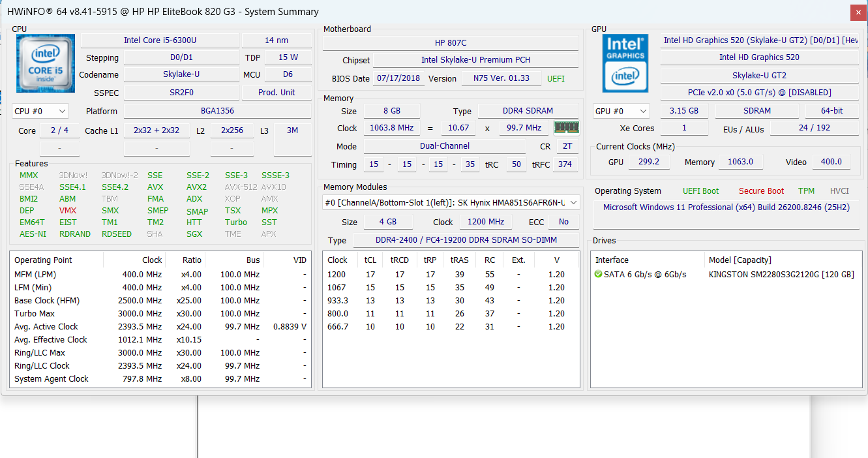
Task: Open the CPU #0 selector dropdown
Action: tap(40, 112)
